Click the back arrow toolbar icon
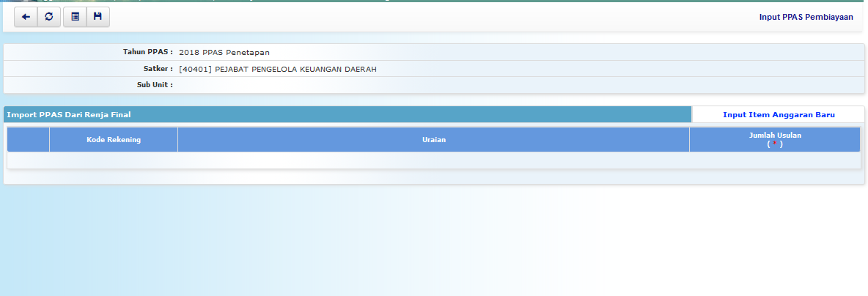This screenshot has width=868, height=296. (26, 17)
